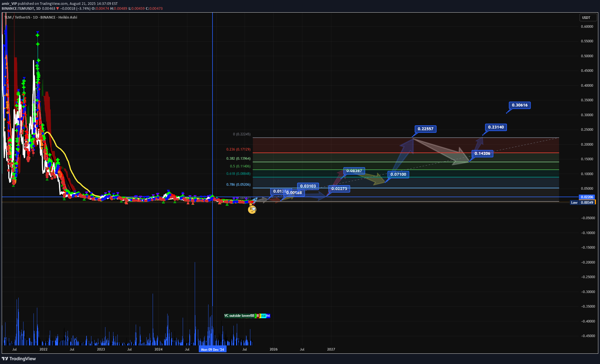The height and width of the screenshot is (364, 600).
Task: Click Fib level label 0.382 (0.13964)
Action: (238, 159)
